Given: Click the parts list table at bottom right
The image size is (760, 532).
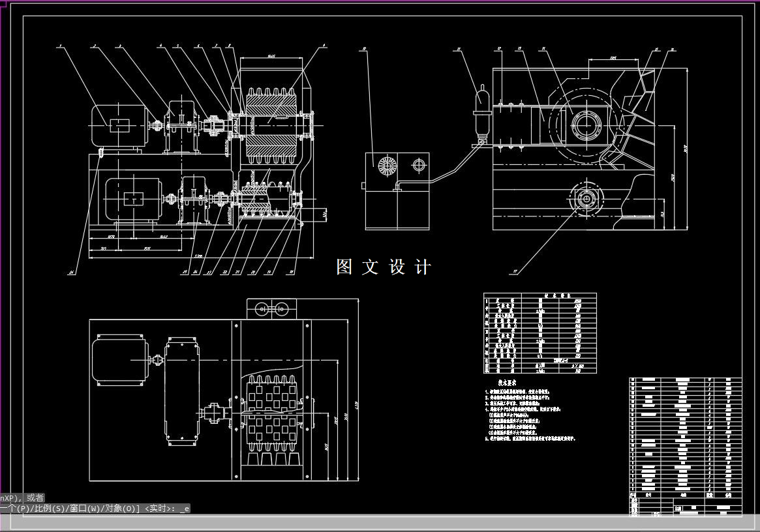Looking at the screenshot, I should (x=685, y=437).
